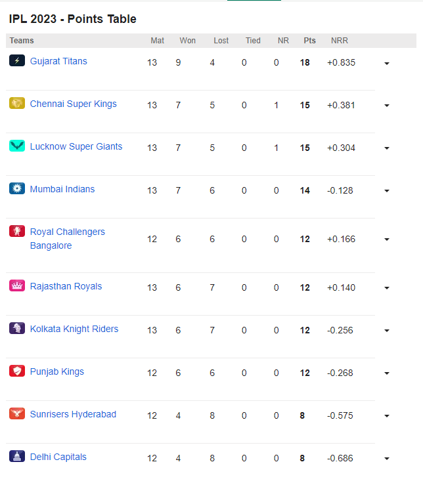Expand the Gujarat Titans row details
Viewport: 423px width, 504px height.
pyautogui.click(x=387, y=63)
